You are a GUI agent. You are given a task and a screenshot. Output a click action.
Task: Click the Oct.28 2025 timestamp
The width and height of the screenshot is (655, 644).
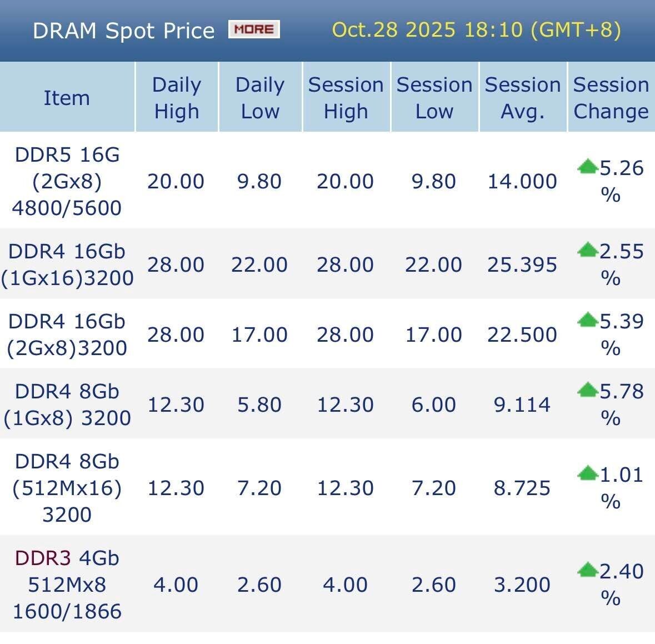[476, 29]
